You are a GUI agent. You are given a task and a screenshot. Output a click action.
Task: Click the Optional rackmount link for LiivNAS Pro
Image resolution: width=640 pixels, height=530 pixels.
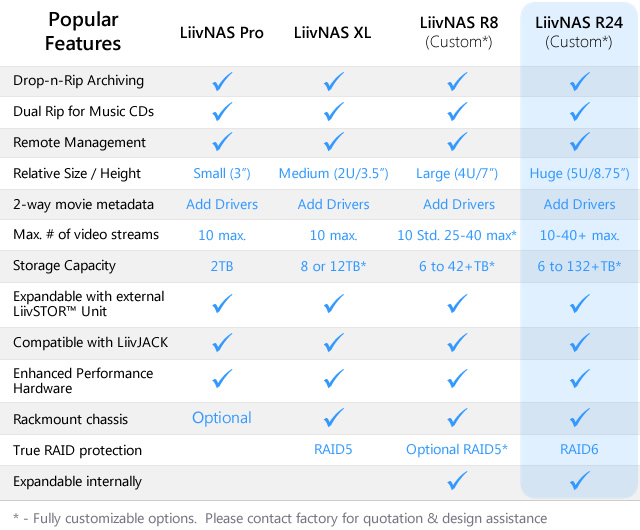click(222, 418)
